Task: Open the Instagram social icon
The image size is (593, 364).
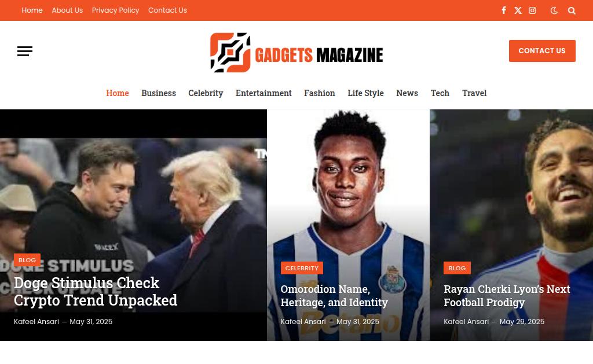Action: pyautogui.click(x=532, y=10)
